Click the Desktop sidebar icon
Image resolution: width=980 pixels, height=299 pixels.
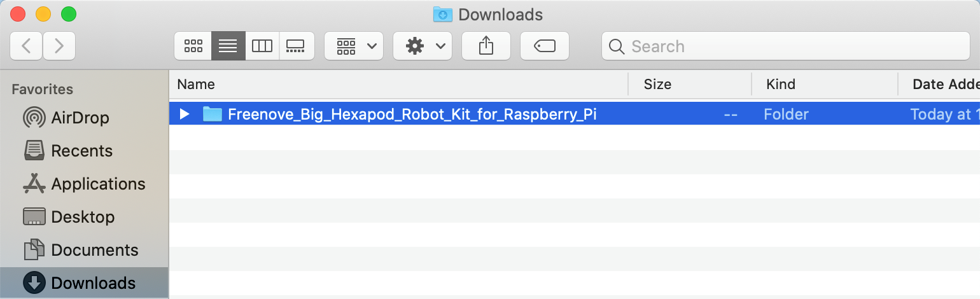click(x=34, y=217)
